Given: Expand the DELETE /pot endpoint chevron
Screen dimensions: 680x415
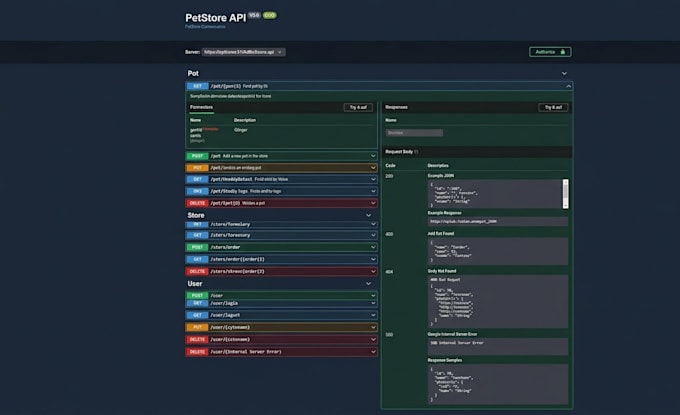Looking at the screenshot, I should [x=373, y=203].
